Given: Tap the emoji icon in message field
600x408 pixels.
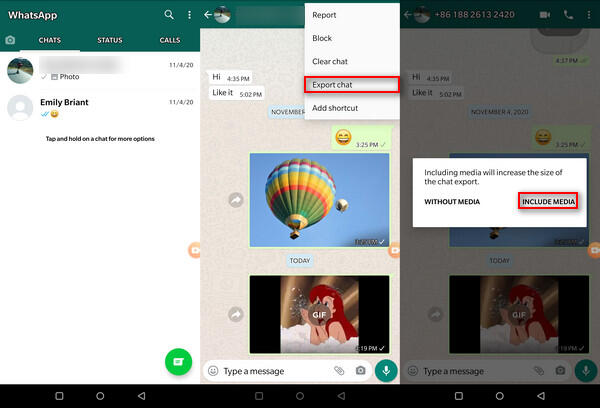Looking at the screenshot, I should click(x=213, y=371).
